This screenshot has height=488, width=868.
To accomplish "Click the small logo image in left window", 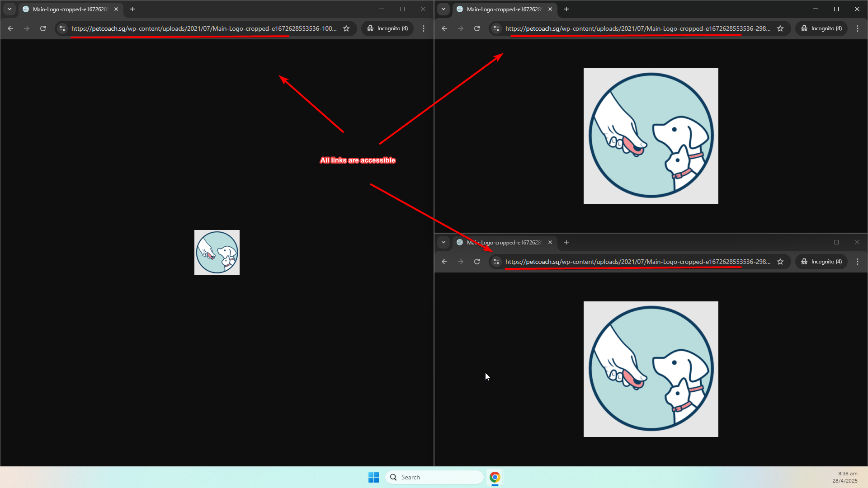I will (x=217, y=253).
